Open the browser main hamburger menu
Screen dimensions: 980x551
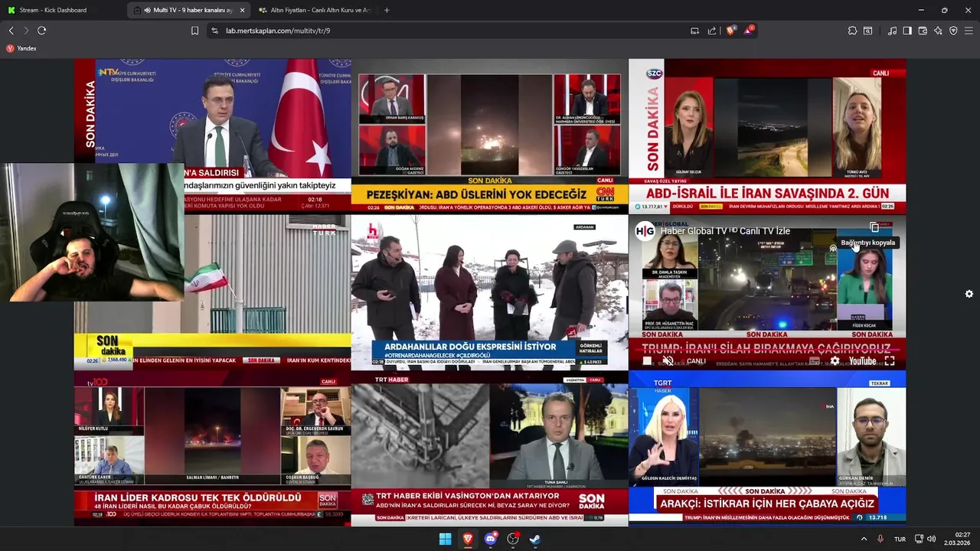click(x=969, y=31)
